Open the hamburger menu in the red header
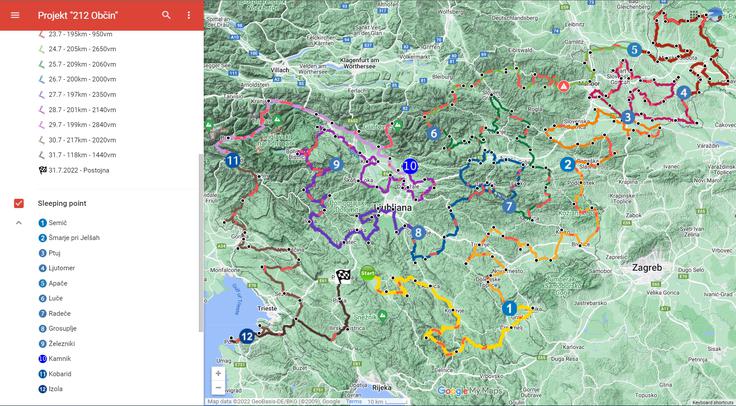The width and height of the screenshot is (736, 406). 15,15
